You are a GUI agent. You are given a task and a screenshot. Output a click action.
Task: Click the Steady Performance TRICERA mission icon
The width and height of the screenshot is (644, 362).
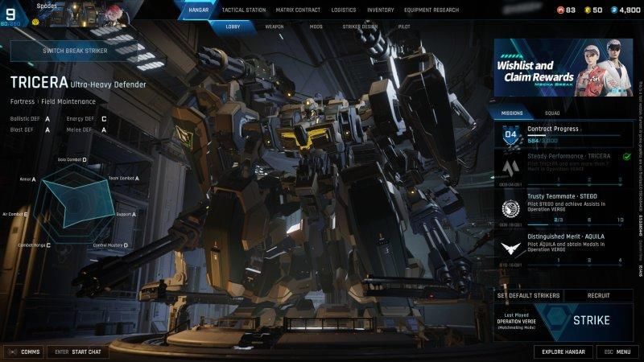click(510, 168)
